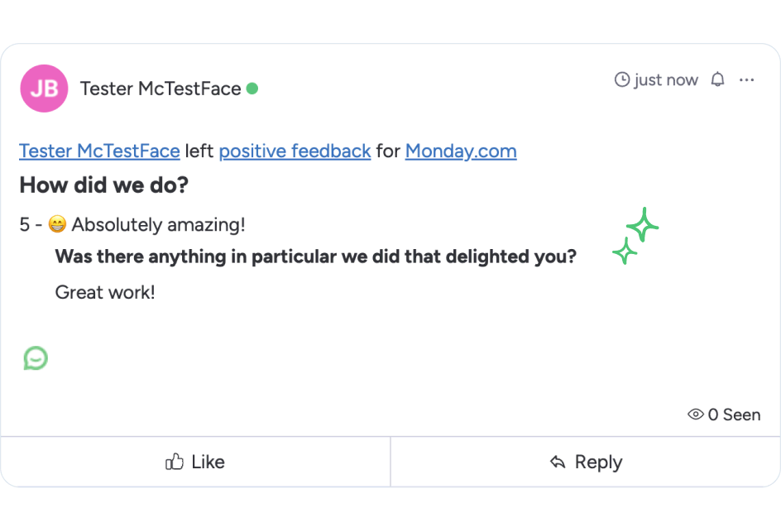
Task: View the eye icon for seen count
Action: click(695, 415)
